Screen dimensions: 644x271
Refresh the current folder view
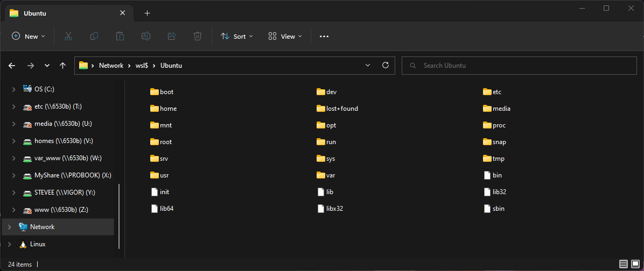(385, 65)
